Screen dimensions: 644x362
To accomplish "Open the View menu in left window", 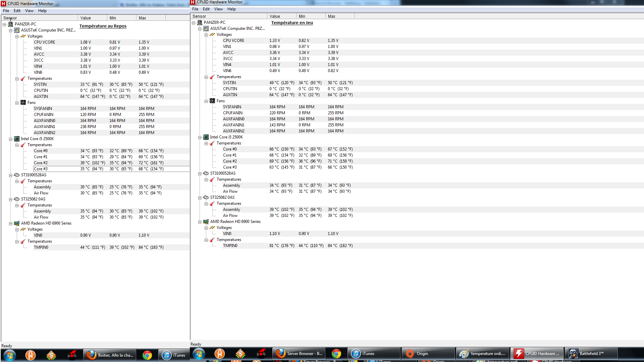I will click(29, 11).
